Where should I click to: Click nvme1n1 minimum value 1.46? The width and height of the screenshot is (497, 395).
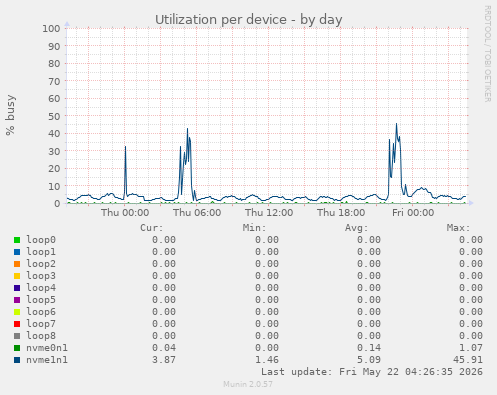[267, 360]
